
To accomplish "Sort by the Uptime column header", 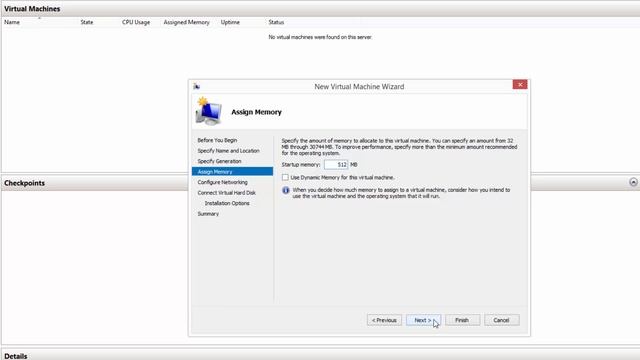I will (x=230, y=22).
